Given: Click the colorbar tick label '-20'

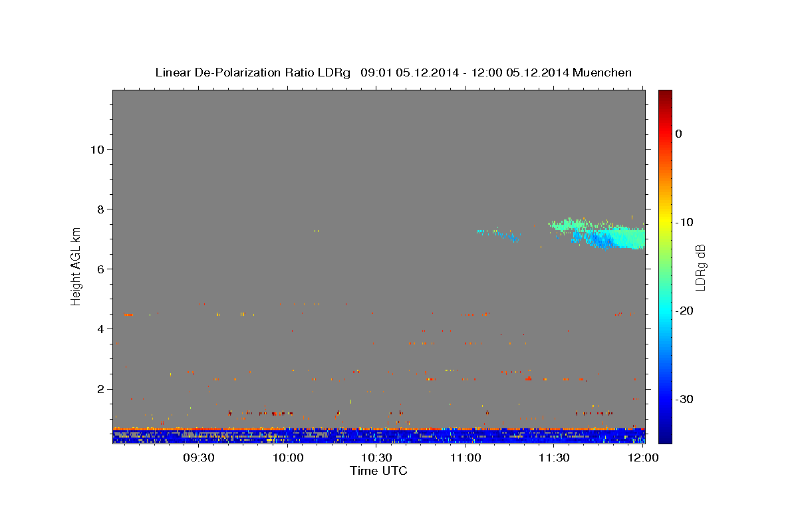Looking at the screenshot, I should coord(685,311).
